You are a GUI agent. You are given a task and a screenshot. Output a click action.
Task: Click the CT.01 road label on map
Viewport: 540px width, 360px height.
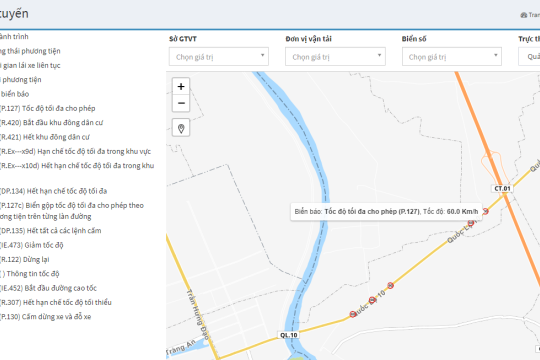(x=502, y=188)
